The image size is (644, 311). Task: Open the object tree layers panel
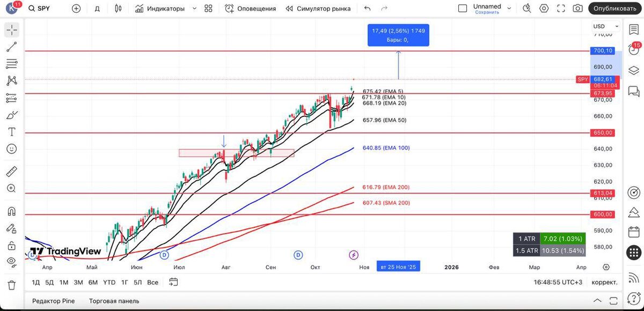pos(633,70)
